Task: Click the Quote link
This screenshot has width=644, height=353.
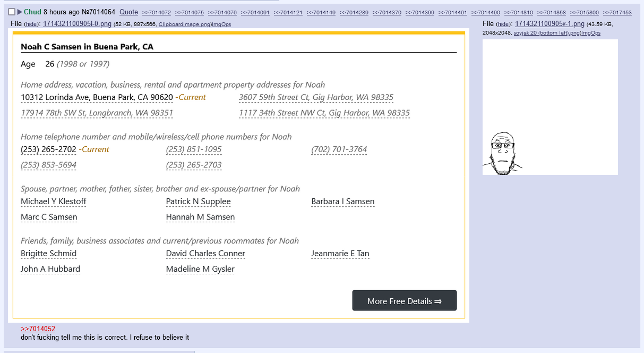Action: (128, 12)
